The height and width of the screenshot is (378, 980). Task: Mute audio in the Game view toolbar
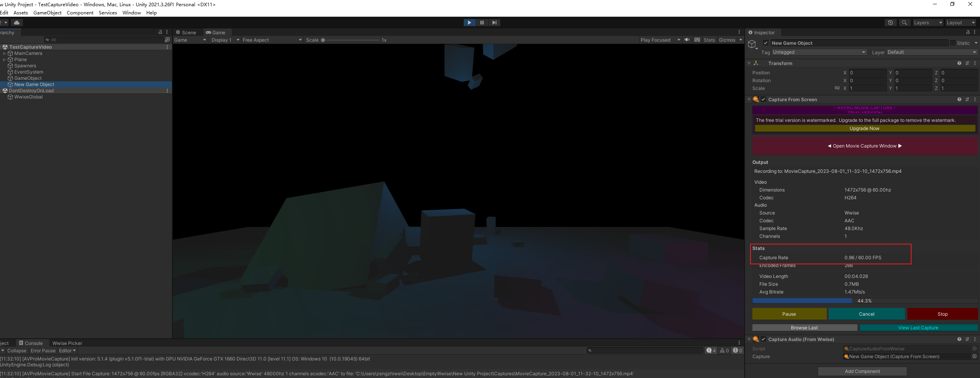pyautogui.click(x=687, y=40)
